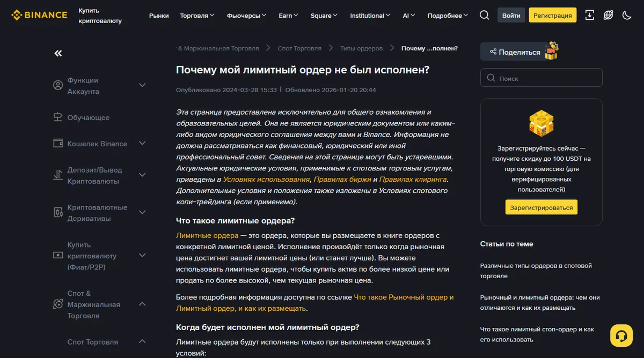Screen dimensions: 644x358
Task: Open the language globe icon
Action: point(608,15)
